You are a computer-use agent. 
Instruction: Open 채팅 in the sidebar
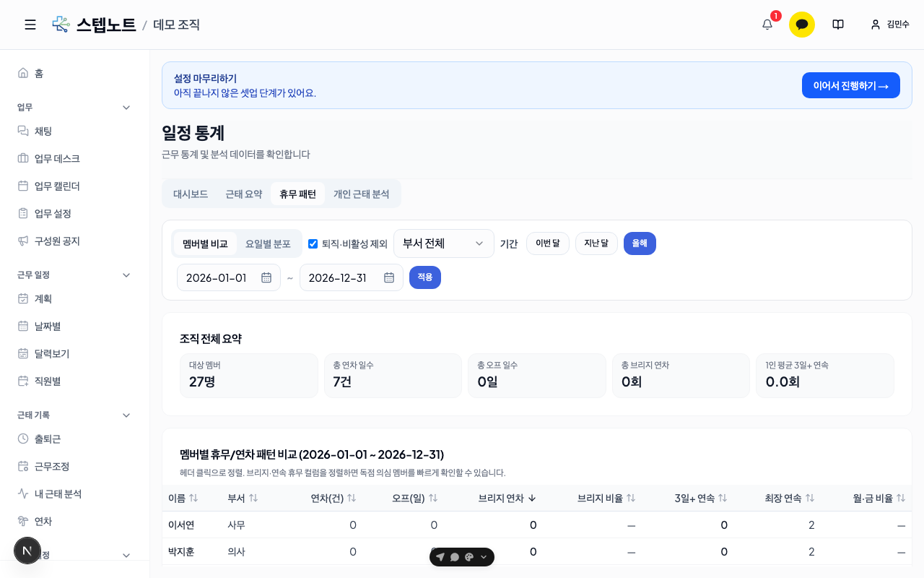coord(75,131)
